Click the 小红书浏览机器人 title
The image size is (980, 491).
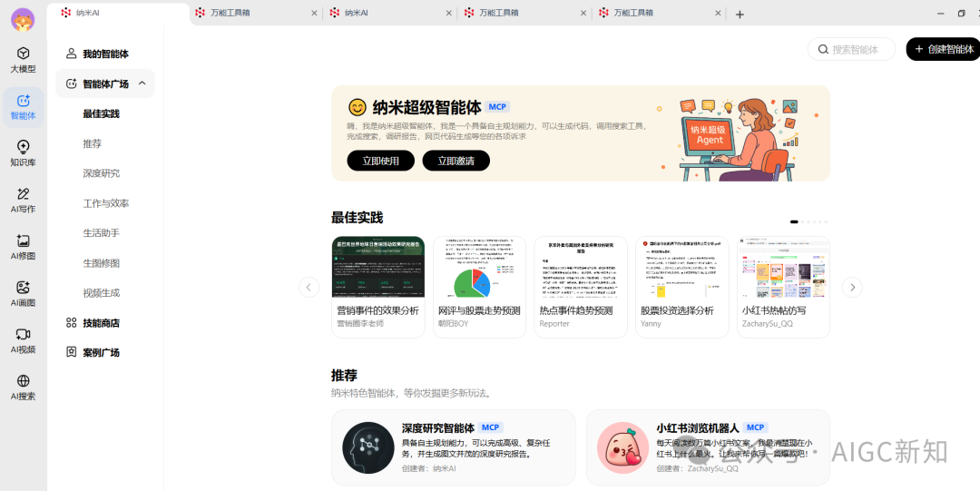coord(698,427)
